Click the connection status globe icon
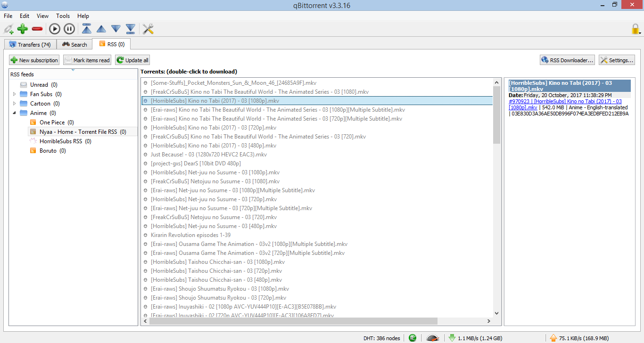This screenshot has width=644, height=343. coord(413,338)
